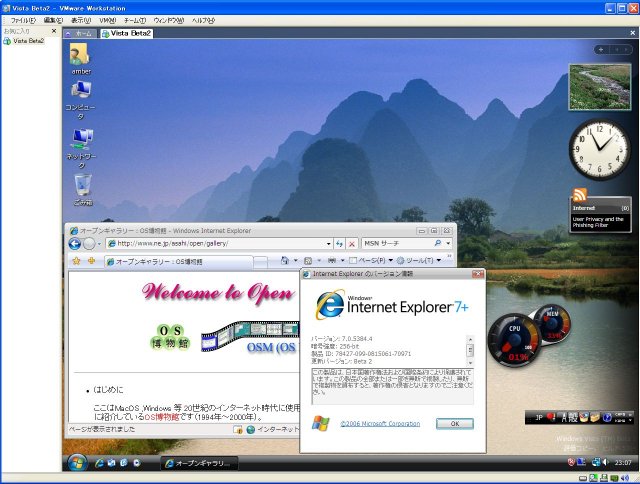Open the ファイル menu in VMware

coord(23,20)
